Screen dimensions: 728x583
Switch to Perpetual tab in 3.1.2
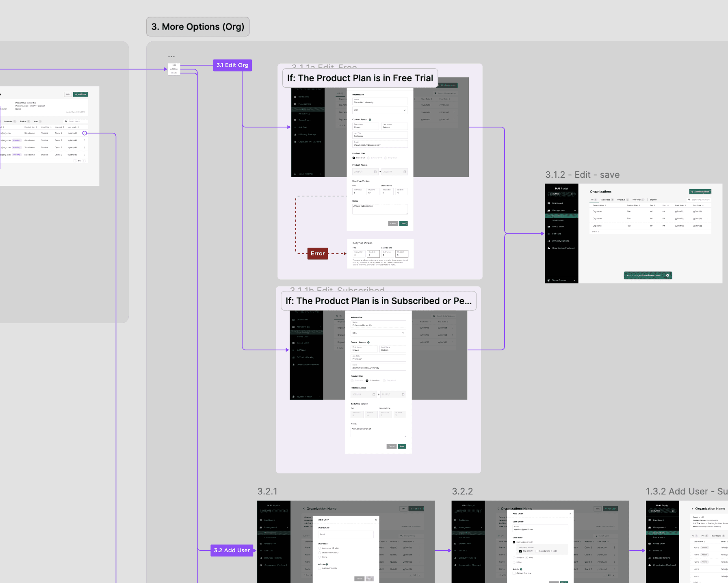(x=623, y=200)
